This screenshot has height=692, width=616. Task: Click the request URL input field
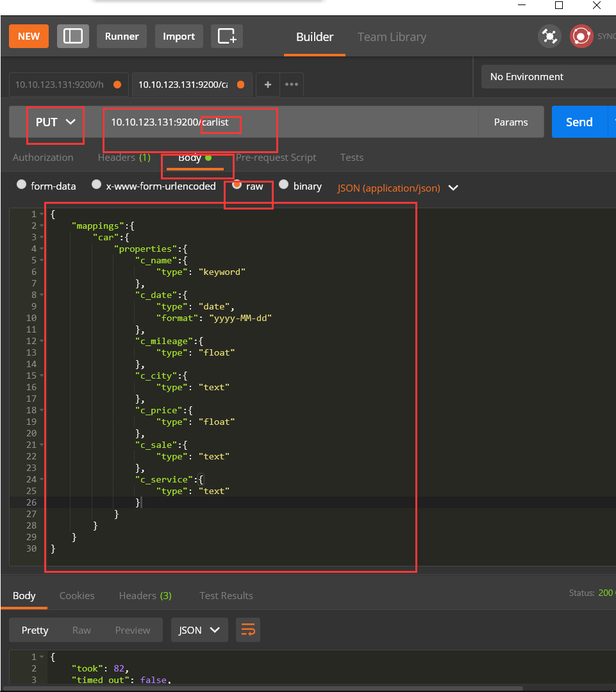pyautogui.click(x=290, y=122)
